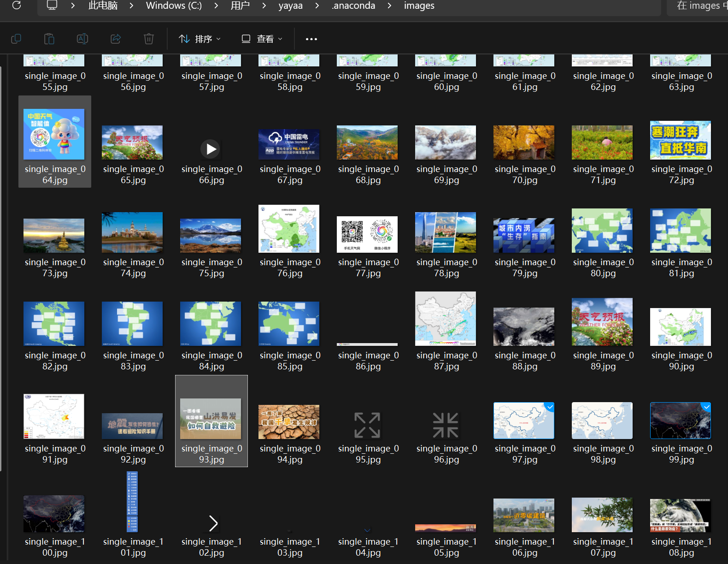
Task: Select single_image_093.jpg flash flood thumbnail
Action: (211, 419)
